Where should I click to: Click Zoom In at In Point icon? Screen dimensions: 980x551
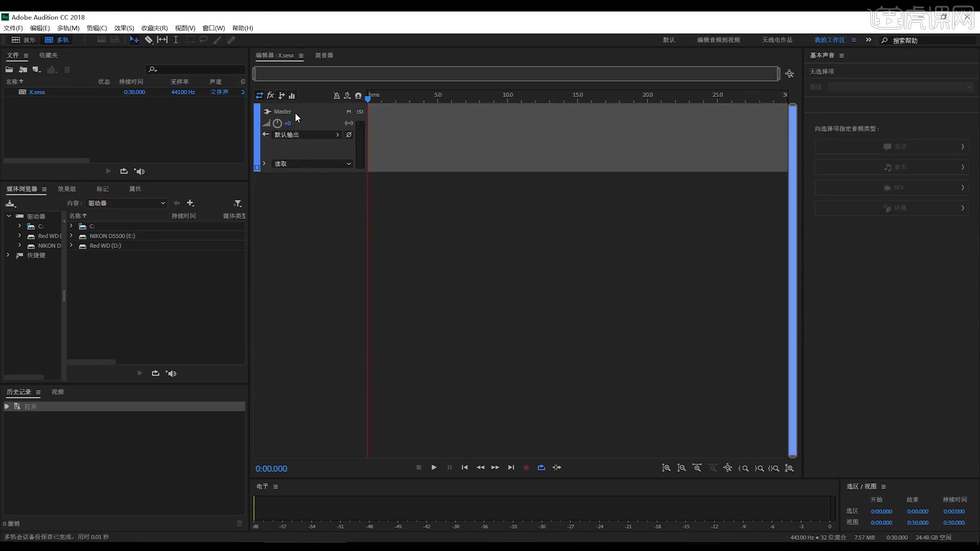(743, 468)
